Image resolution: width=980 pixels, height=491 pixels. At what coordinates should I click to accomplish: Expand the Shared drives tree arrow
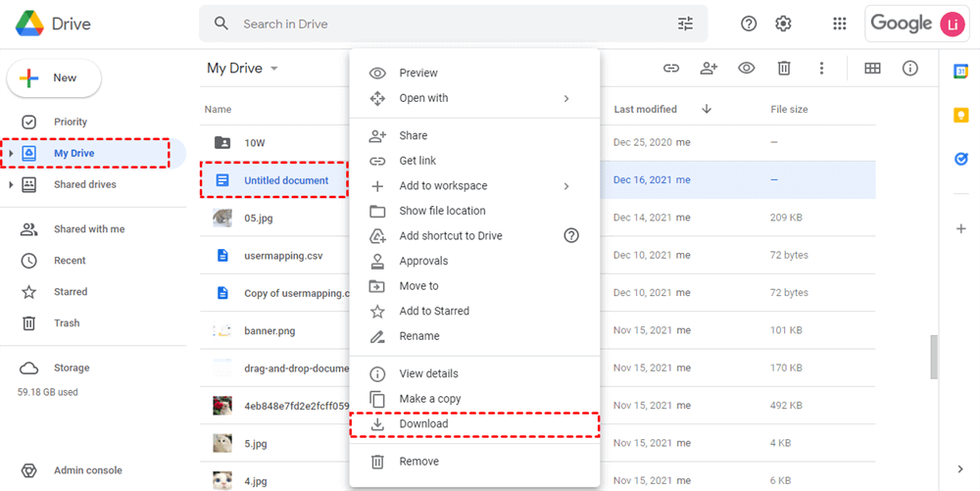tap(11, 185)
